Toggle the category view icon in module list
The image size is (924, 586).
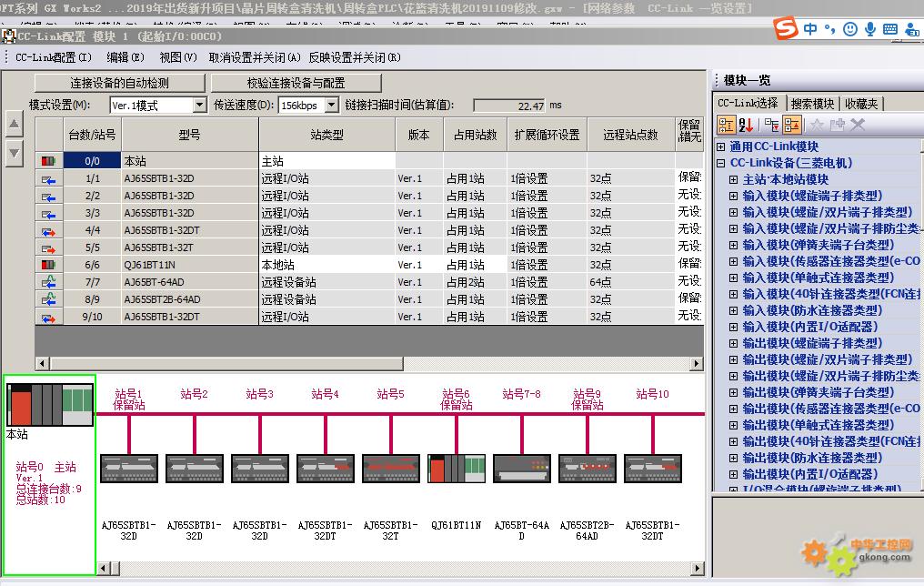[726, 125]
